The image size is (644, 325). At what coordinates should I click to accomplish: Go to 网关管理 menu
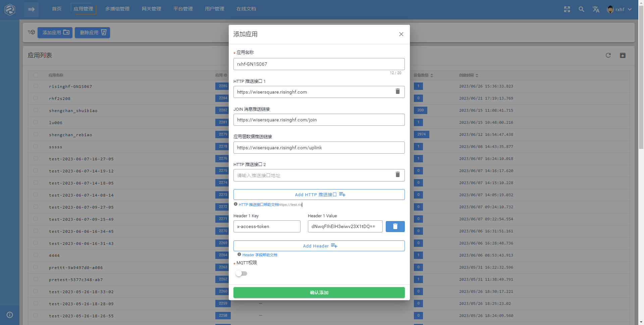pyautogui.click(x=151, y=9)
